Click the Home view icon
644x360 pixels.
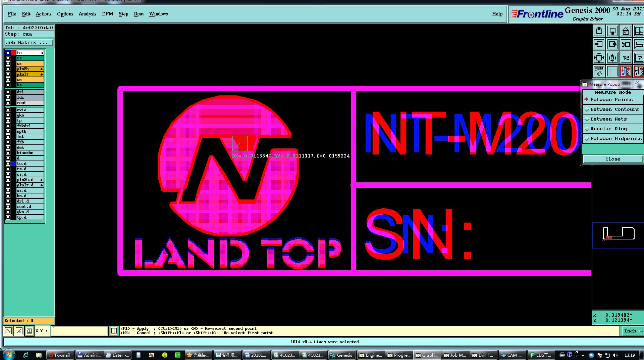[x=626, y=31]
